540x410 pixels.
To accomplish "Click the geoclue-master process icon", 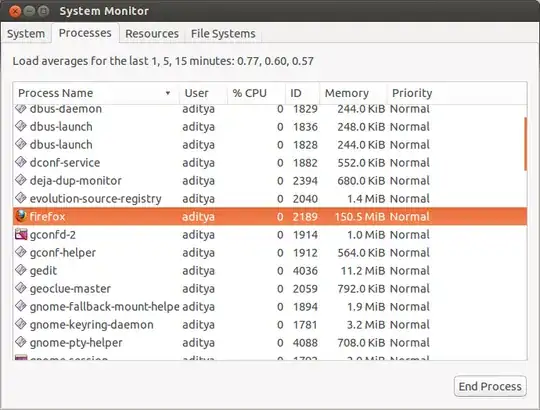I will tap(21, 288).
